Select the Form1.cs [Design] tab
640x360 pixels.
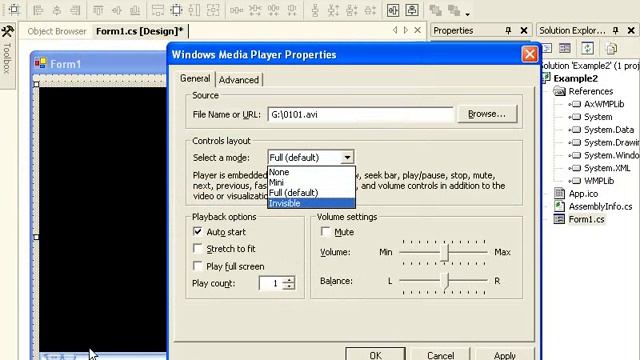click(x=140, y=31)
